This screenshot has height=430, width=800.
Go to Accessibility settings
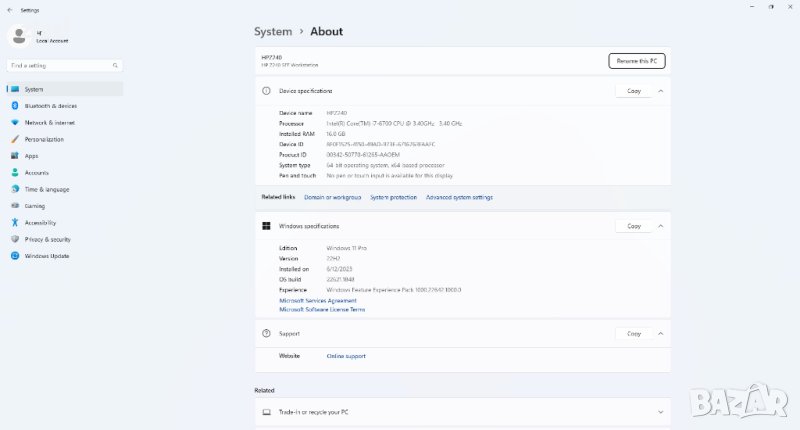40,223
